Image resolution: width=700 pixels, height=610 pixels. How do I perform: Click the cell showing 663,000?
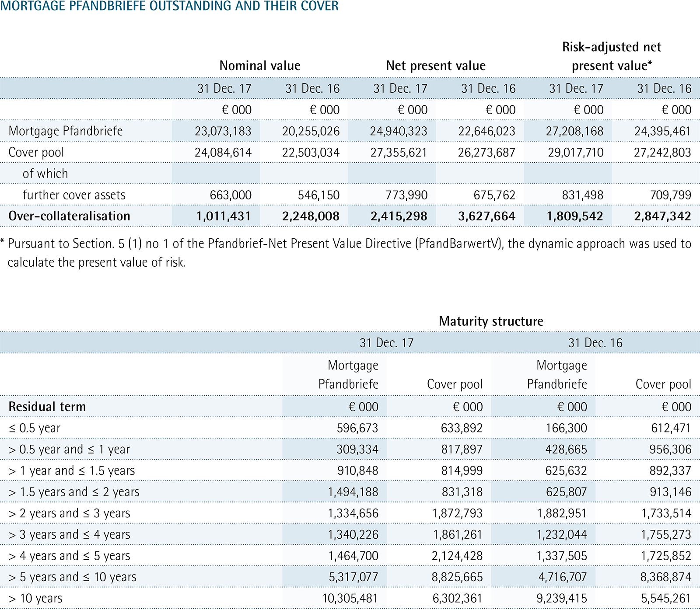click(231, 195)
